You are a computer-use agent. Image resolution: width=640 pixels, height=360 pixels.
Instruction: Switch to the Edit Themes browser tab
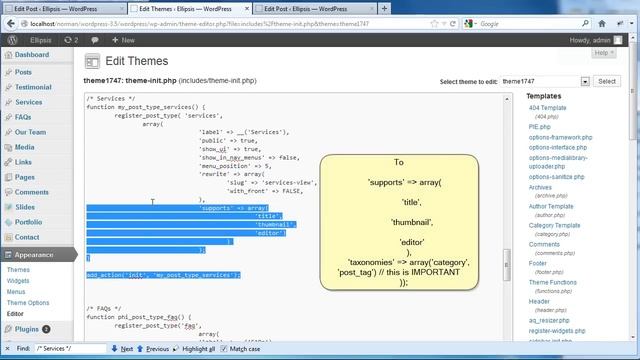coord(190,9)
